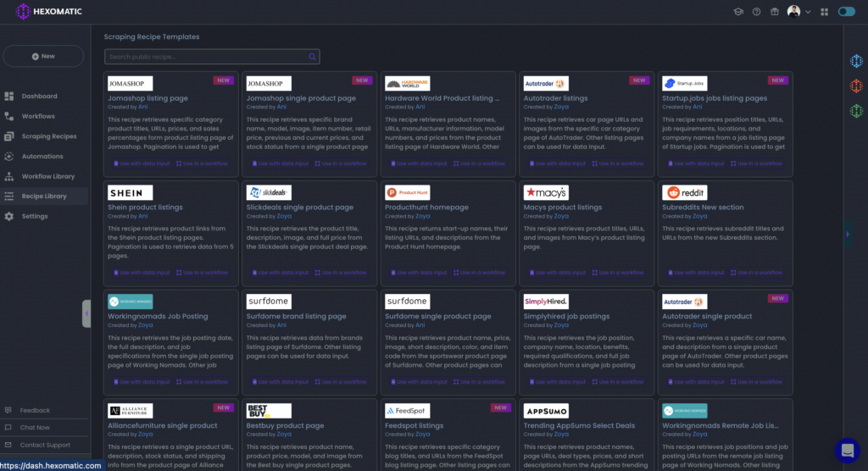
Task: Click the Hexomatic logo
Action: click(48, 11)
